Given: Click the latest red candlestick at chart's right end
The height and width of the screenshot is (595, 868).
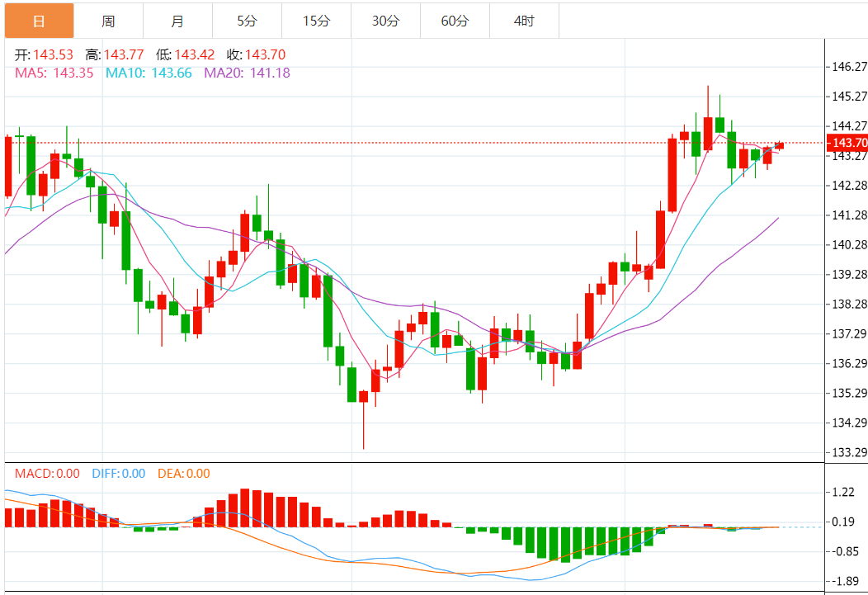Looking at the screenshot, I should [x=780, y=145].
